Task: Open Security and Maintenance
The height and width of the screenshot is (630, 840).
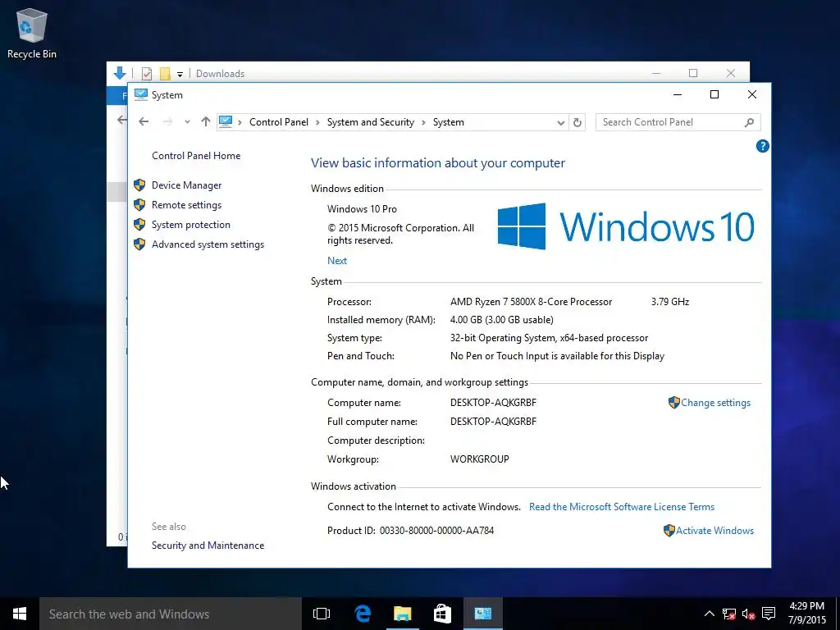Action: coord(208,546)
